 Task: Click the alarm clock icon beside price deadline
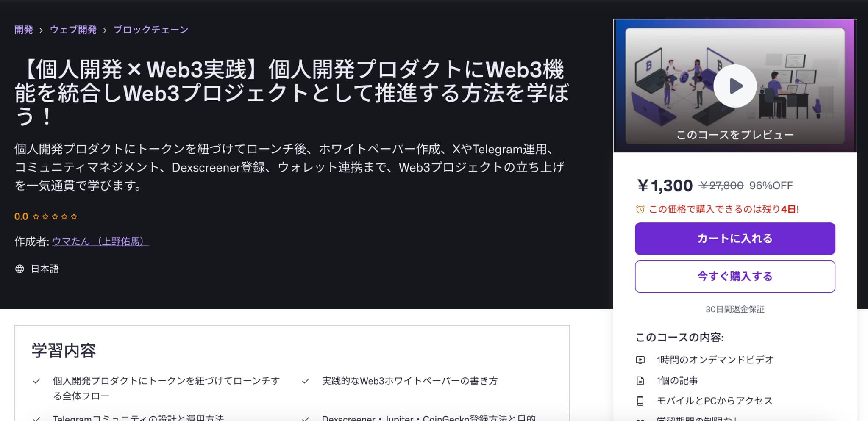tap(640, 209)
